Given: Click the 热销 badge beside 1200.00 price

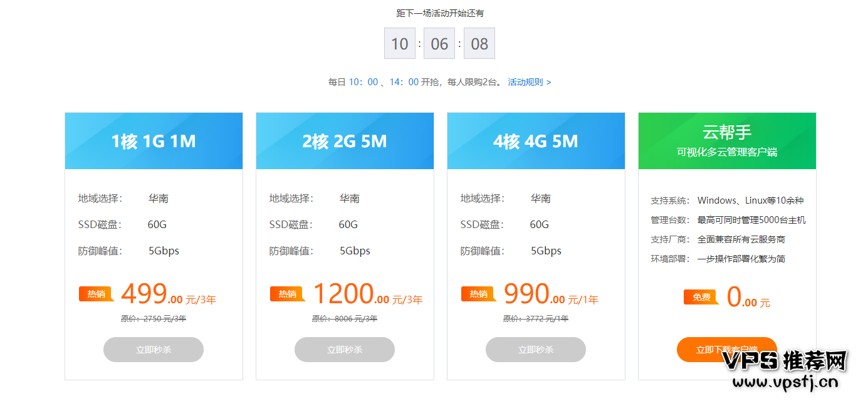Looking at the screenshot, I should coord(287,294).
